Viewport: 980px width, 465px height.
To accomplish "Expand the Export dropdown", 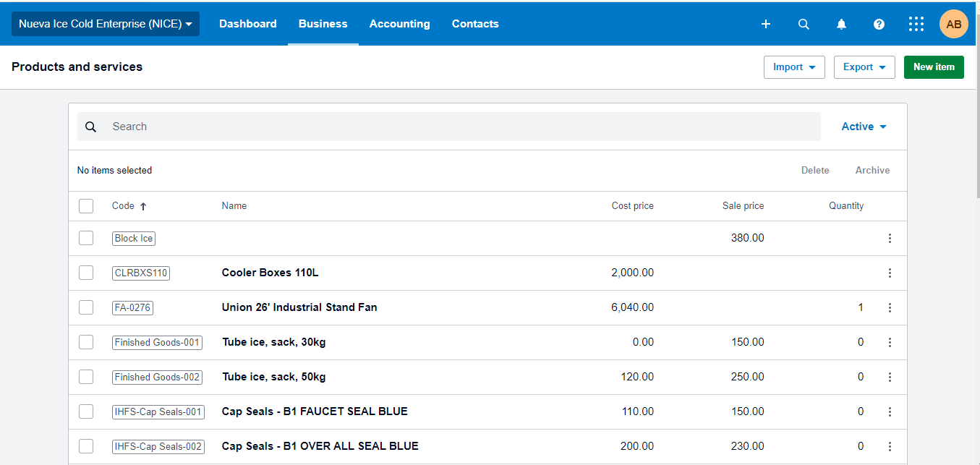I will coord(864,67).
